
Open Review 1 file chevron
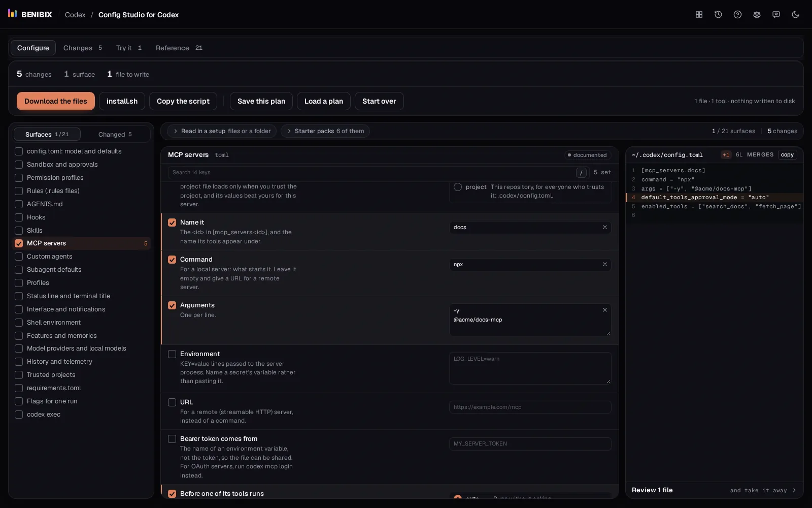(794, 490)
